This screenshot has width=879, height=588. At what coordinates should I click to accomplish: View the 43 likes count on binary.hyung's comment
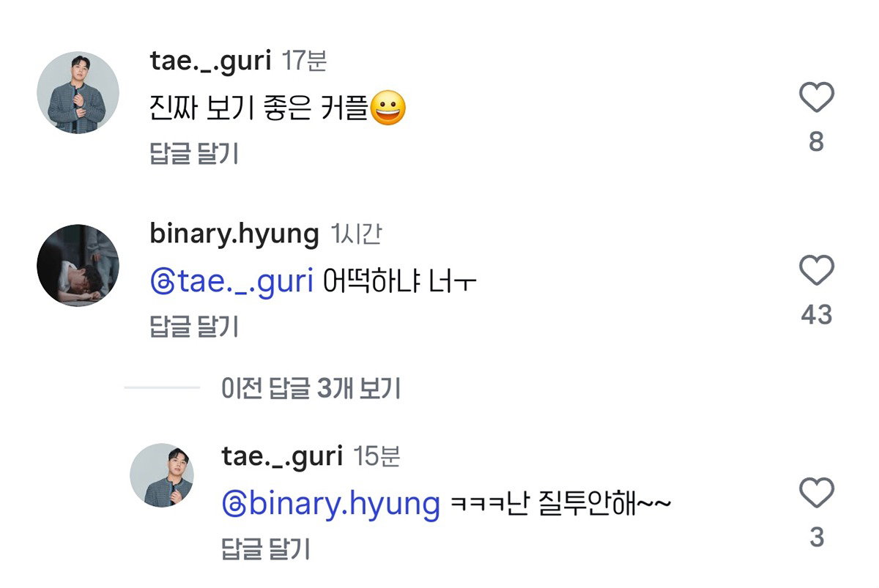817,315
